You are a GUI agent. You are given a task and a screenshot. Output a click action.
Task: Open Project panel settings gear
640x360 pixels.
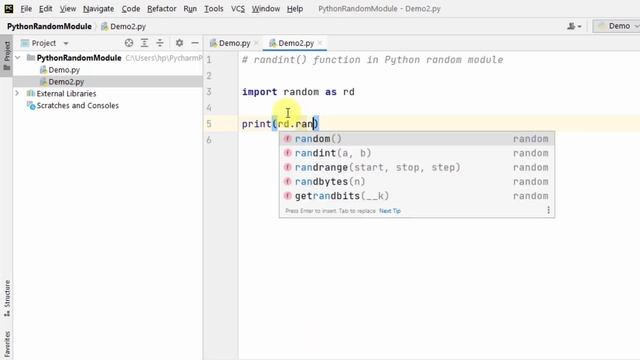point(179,43)
